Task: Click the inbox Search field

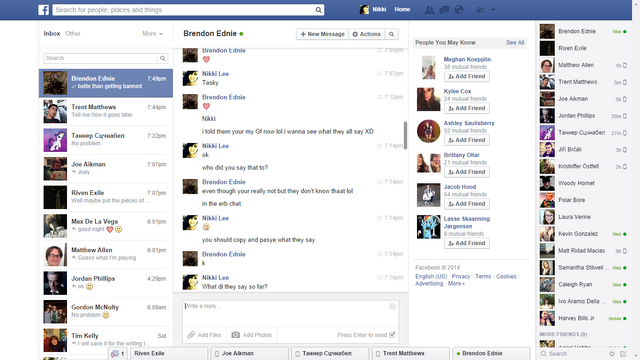Action: (100, 58)
